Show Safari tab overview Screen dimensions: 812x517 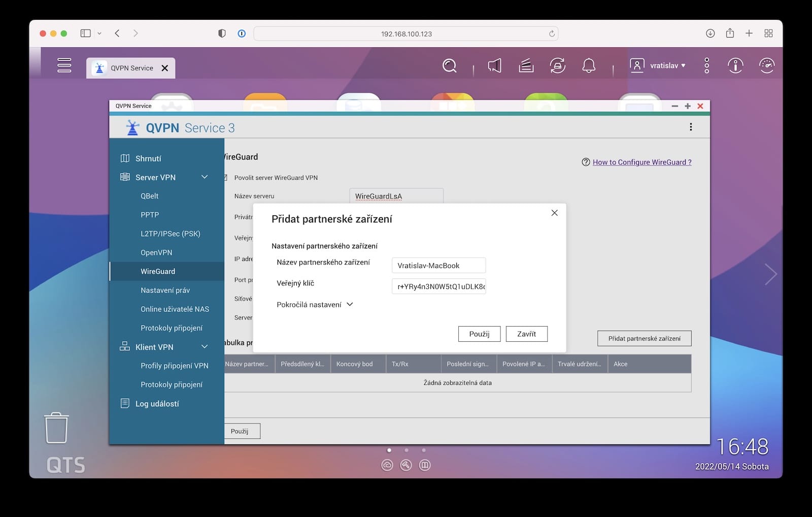click(768, 34)
